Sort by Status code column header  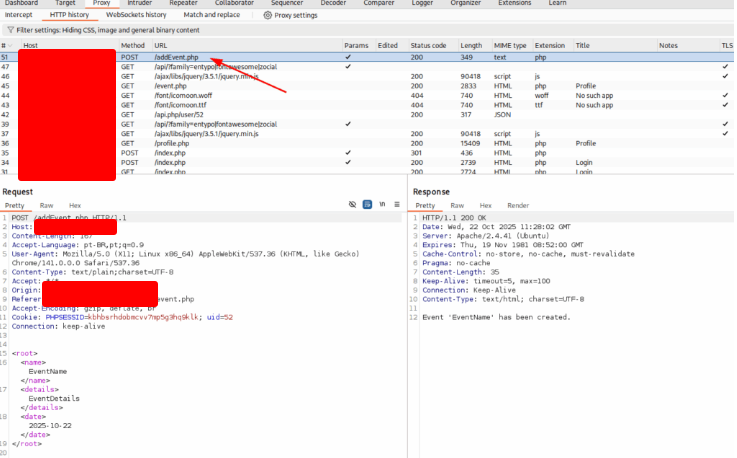pos(428,46)
